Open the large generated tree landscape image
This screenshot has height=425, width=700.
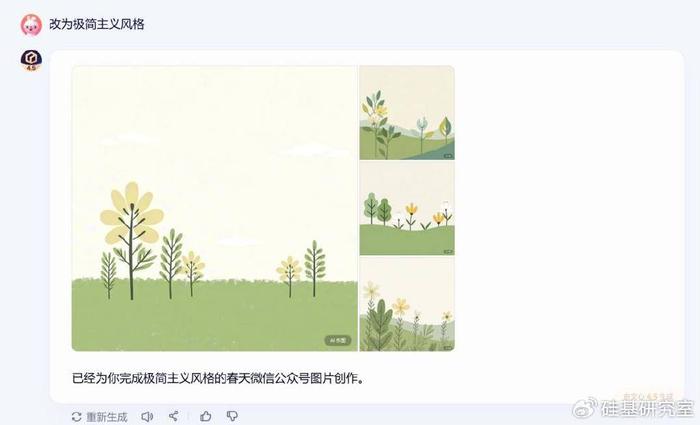(x=215, y=208)
